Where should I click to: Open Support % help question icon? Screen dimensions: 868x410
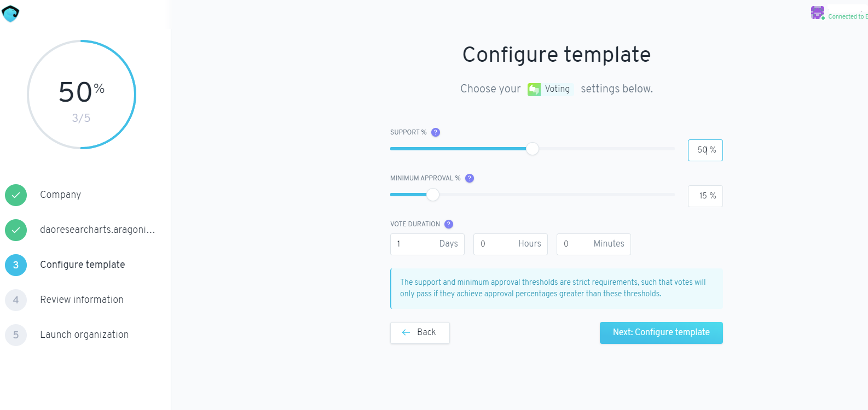436,132
